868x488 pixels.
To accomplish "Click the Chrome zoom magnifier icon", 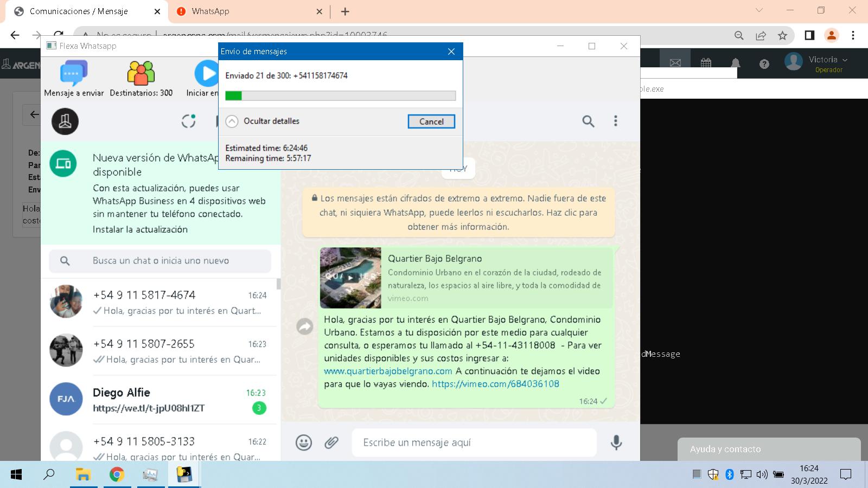I will tap(739, 35).
